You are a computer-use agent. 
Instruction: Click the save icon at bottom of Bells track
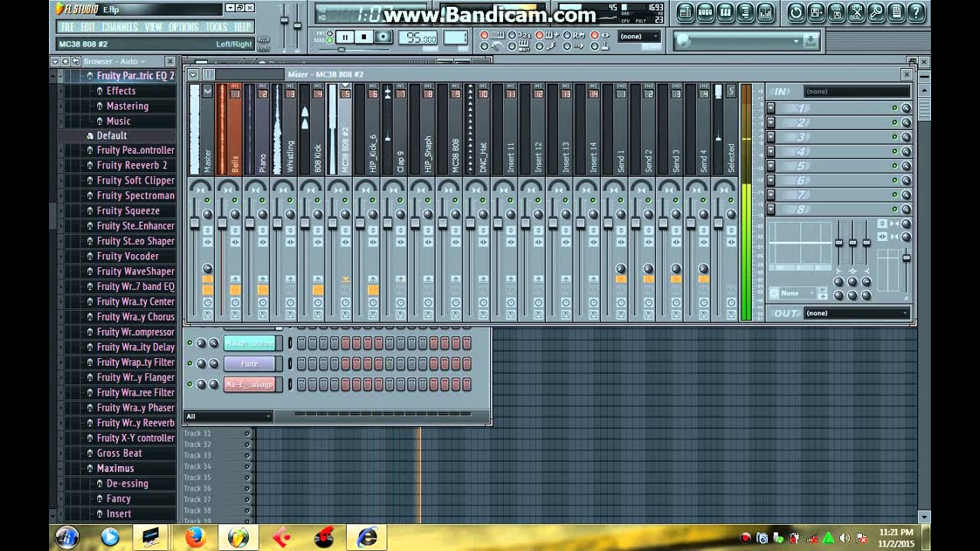(x=235, y=315)
